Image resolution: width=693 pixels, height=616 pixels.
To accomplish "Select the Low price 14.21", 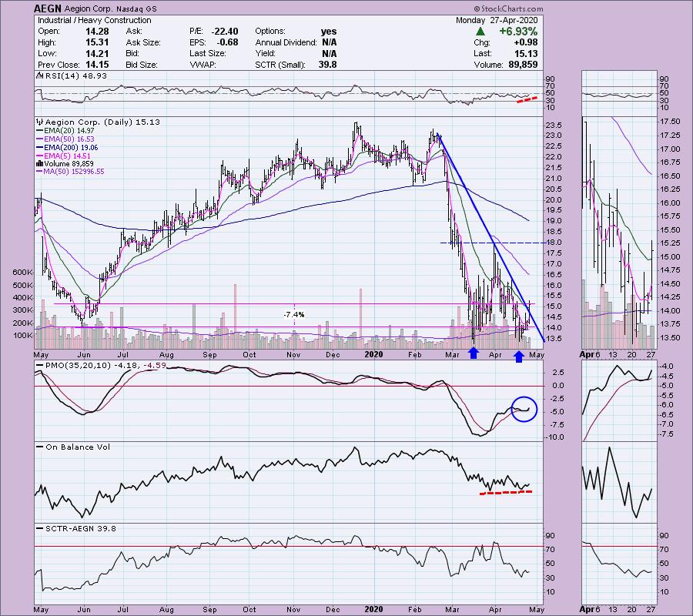I will click(x=97, y=53).
